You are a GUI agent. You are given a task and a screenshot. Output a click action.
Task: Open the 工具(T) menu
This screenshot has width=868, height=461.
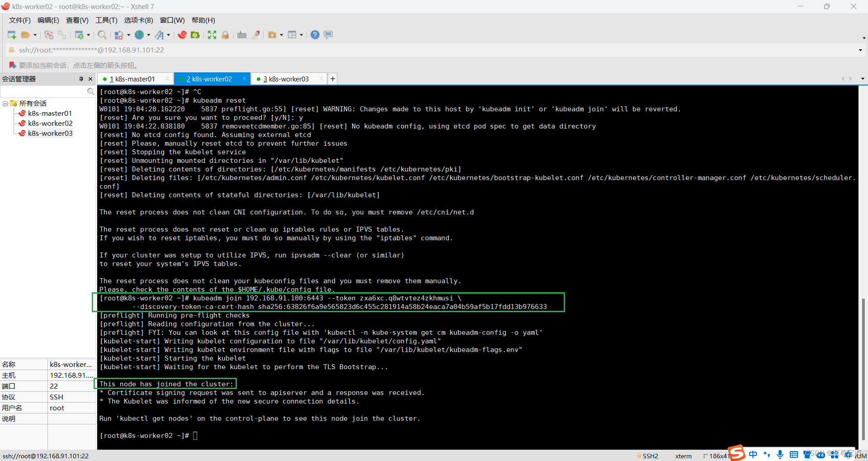[x=106, y=20]
